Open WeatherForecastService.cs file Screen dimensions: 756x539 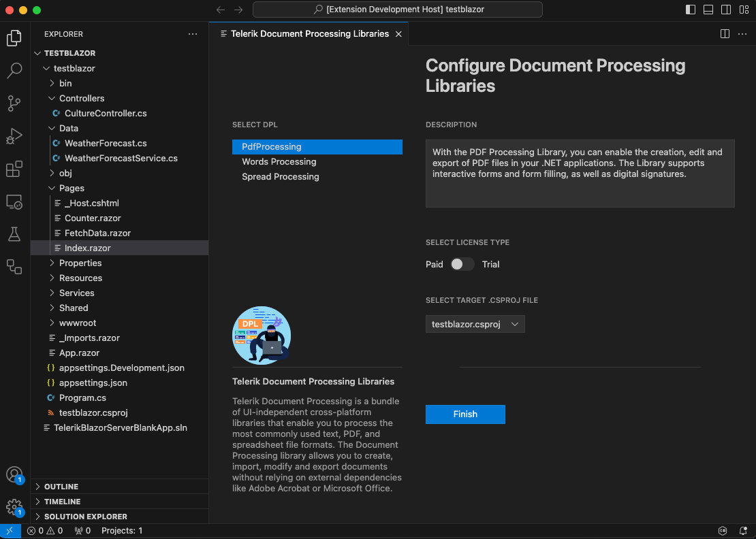point(120,158)
